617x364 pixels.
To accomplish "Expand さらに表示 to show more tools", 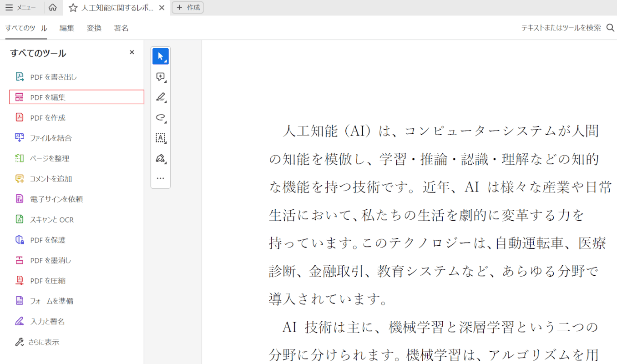I will (37, 342).
